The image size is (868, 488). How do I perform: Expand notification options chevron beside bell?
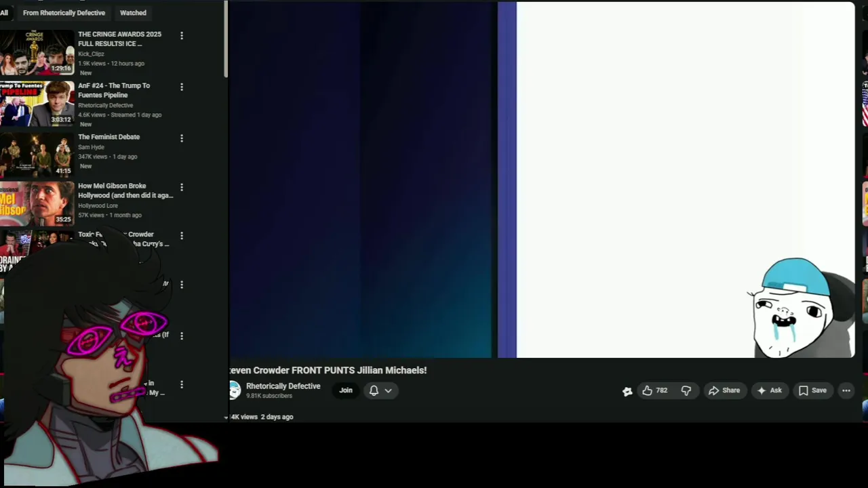pos(388,390)
